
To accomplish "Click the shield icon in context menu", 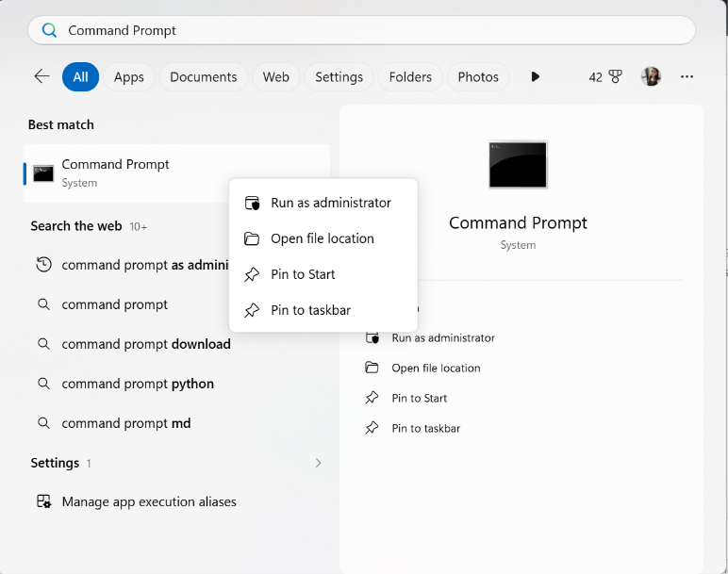I will point(252,203).
